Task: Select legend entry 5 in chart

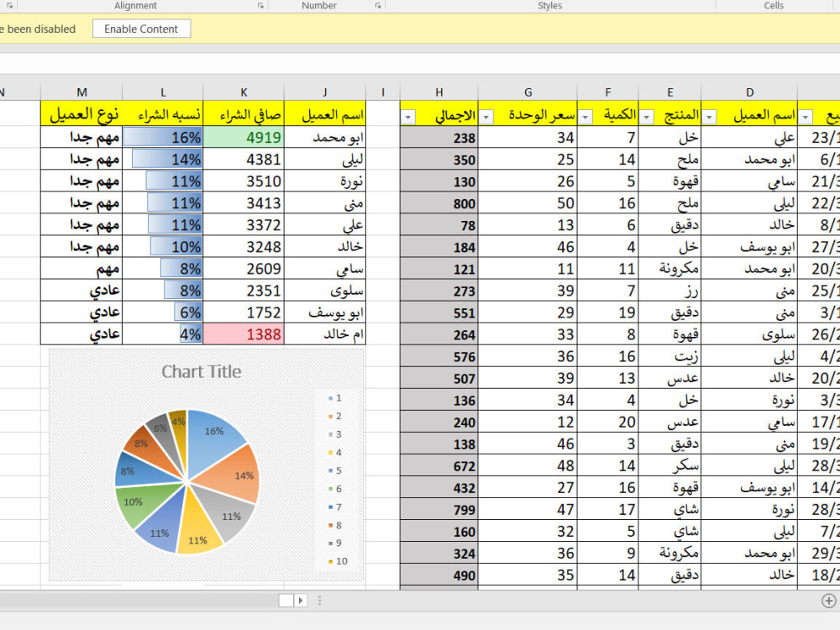Action: click(x=335, y=471)
